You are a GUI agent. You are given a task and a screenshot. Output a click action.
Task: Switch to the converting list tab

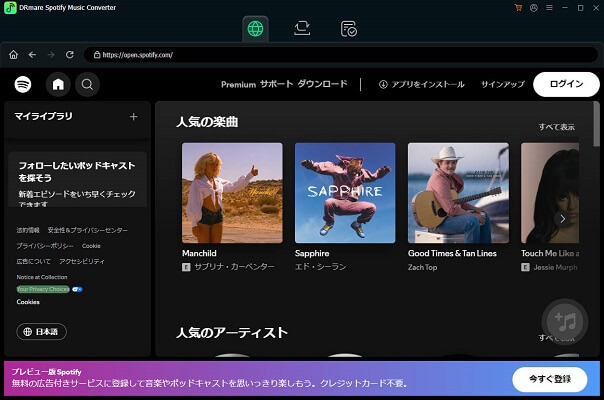pos(302,29)
